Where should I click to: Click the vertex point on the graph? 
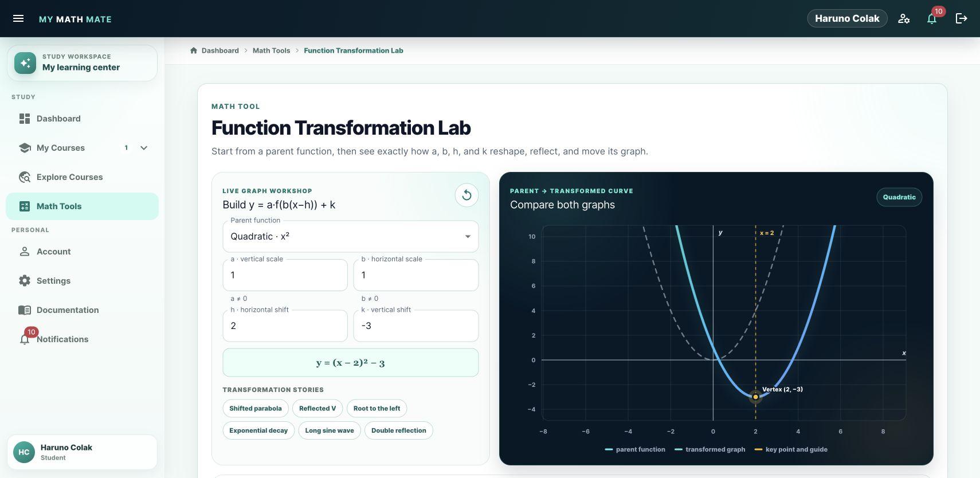755,397
